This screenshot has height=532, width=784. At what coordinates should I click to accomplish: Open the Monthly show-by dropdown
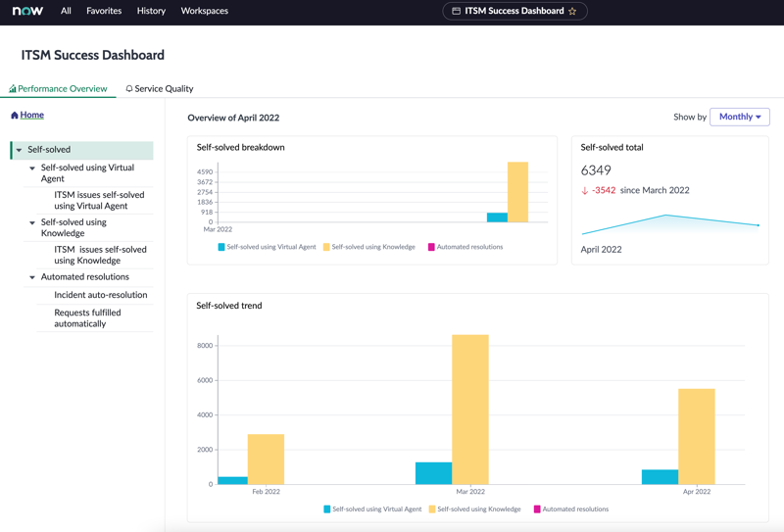point(740,117)
